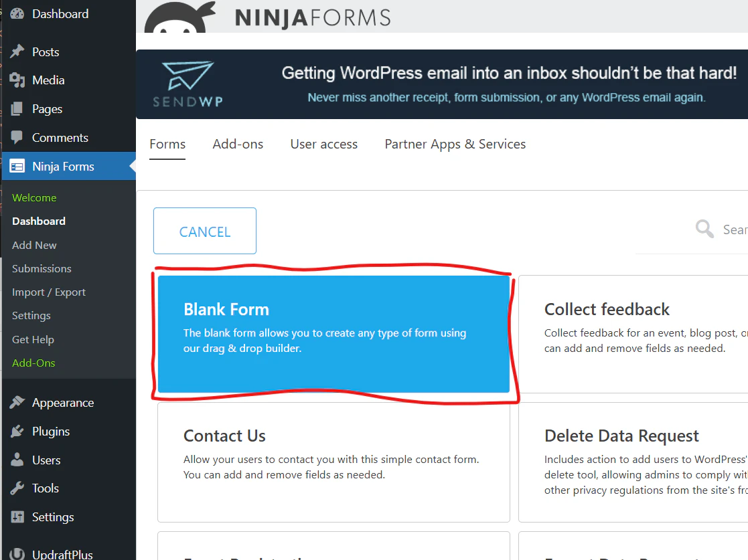
Task: Click the Tools wrench icon
Action: point(17,488)
